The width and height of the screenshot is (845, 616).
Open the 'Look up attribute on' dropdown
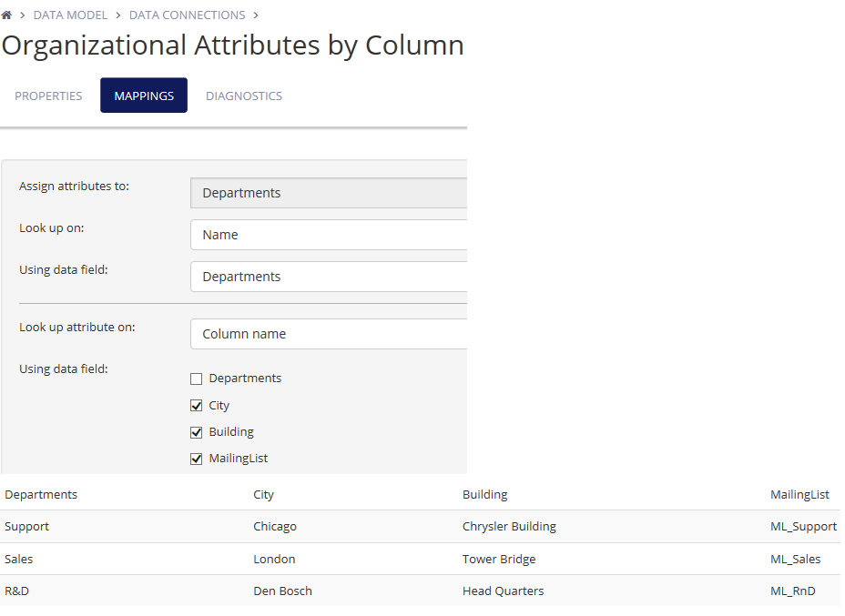coord(328,333)
